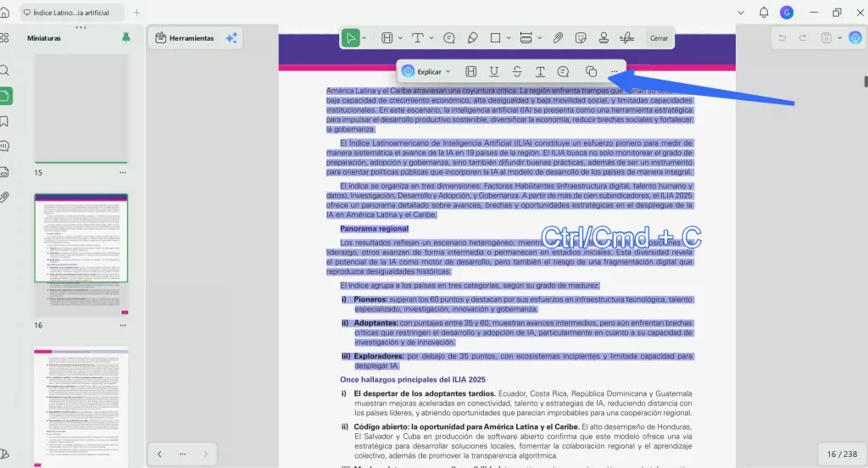Open the page organize grid icon in sidebar
The height and width of the screenshot is (468, 868).
click(x=4, y=37)
